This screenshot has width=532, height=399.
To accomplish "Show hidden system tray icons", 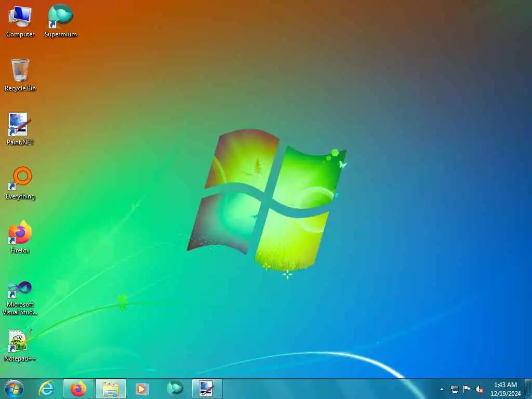I will [442, 389].
